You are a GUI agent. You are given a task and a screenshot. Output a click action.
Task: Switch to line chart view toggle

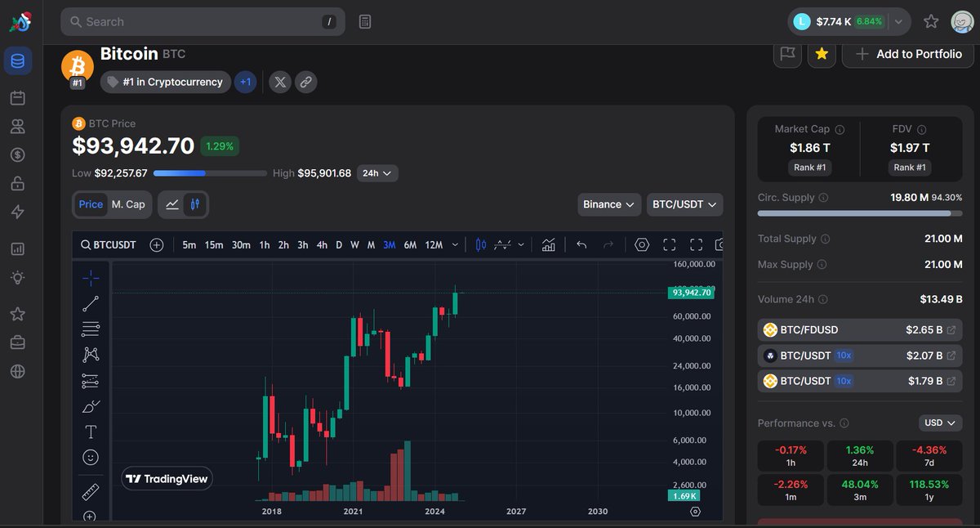click(172, 204)
